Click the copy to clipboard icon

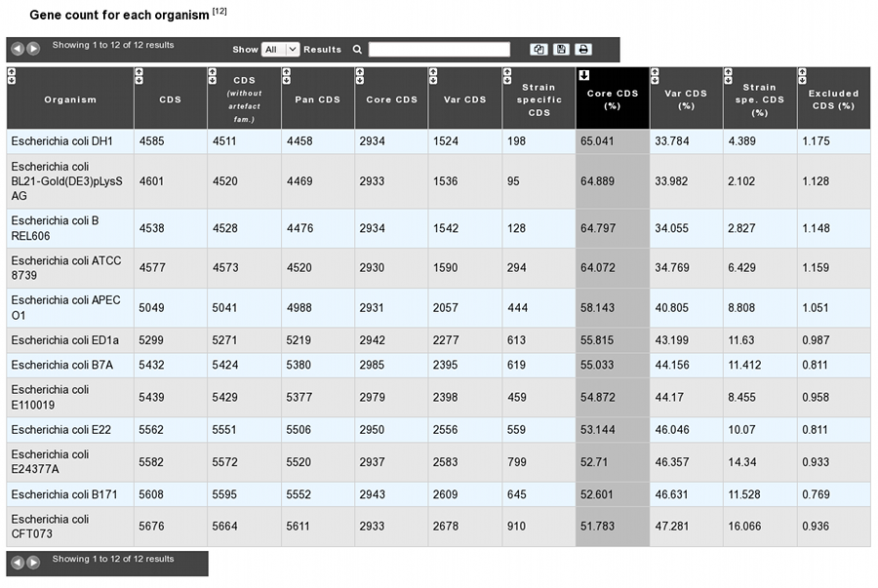(539, 50)
